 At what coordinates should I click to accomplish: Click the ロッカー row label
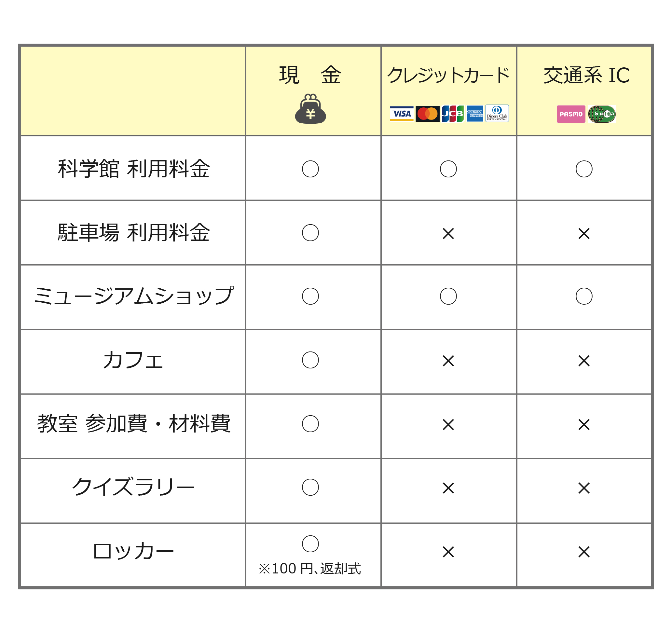point(133,551)
